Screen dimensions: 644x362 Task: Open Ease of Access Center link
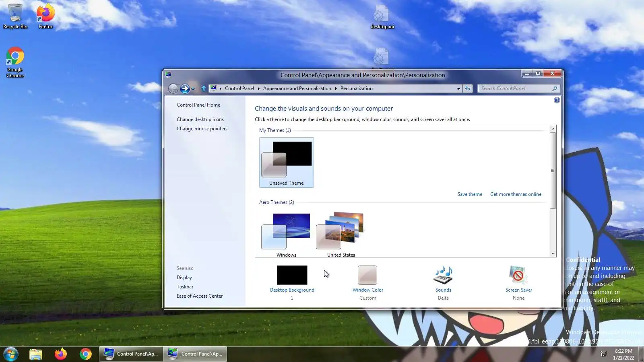pyautogui.click(x=200, y=296)
